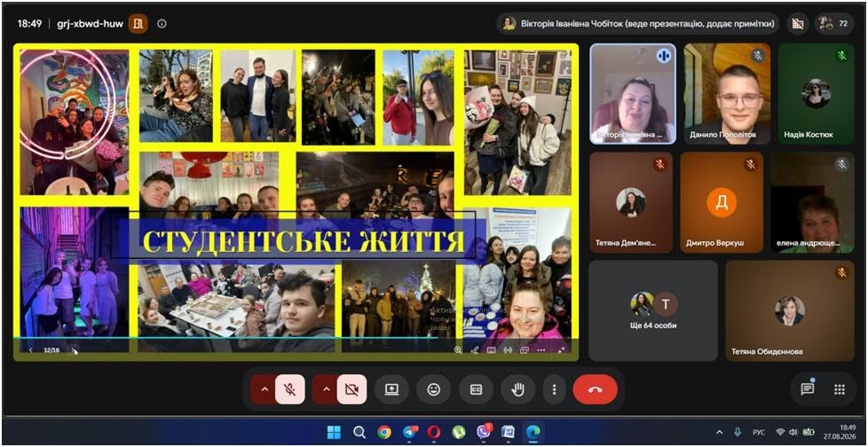
Task: Open participants list showing 72
Action: pos(833,23)
